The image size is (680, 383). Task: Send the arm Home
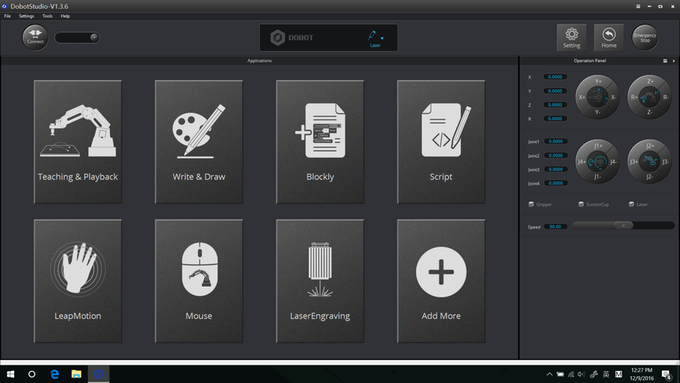[609, 38]
